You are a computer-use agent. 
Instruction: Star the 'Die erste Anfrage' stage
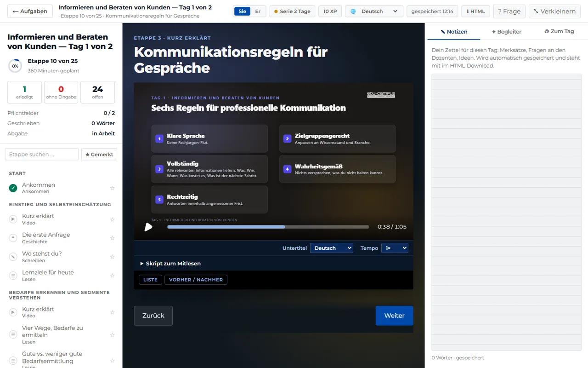click(112, 238)
